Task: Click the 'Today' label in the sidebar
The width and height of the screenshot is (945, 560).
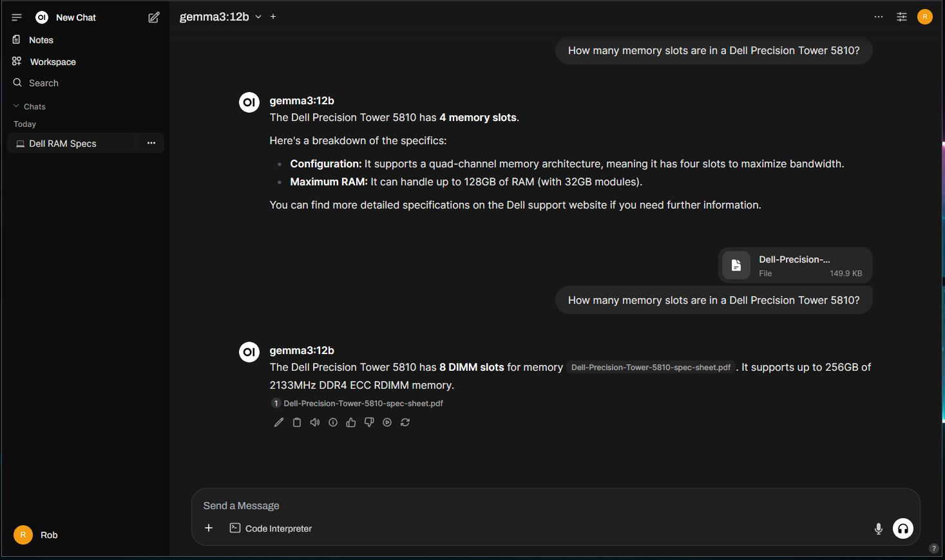Action: pos(24,124)
